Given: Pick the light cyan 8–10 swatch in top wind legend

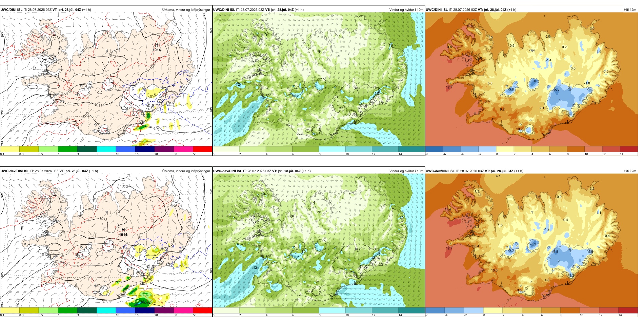Looking at the screenshot, I should coord(332,149).
